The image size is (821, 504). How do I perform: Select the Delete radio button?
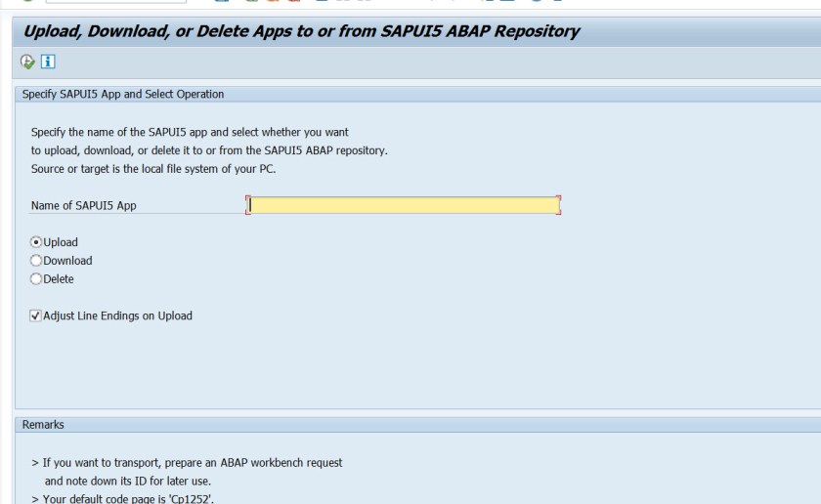35,279
